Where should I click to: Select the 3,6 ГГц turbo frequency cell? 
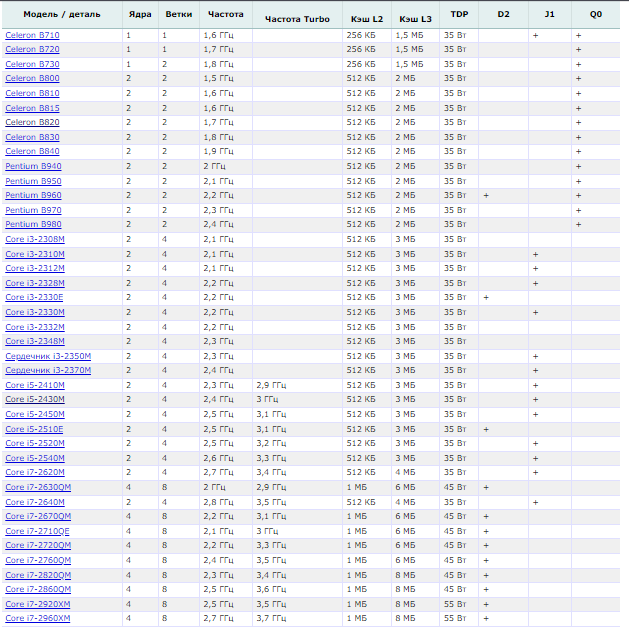tap(297, 590)
